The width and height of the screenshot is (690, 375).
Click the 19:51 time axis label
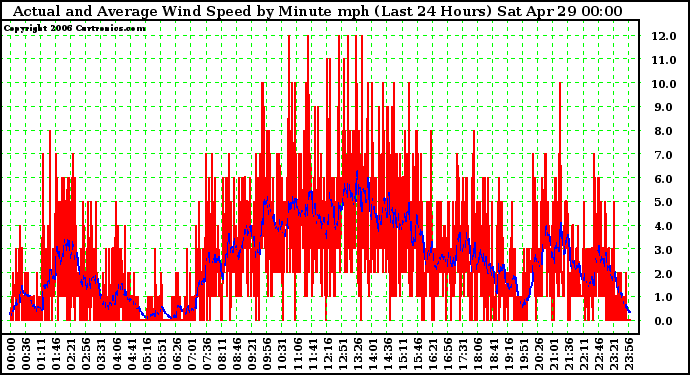point(523,354)
